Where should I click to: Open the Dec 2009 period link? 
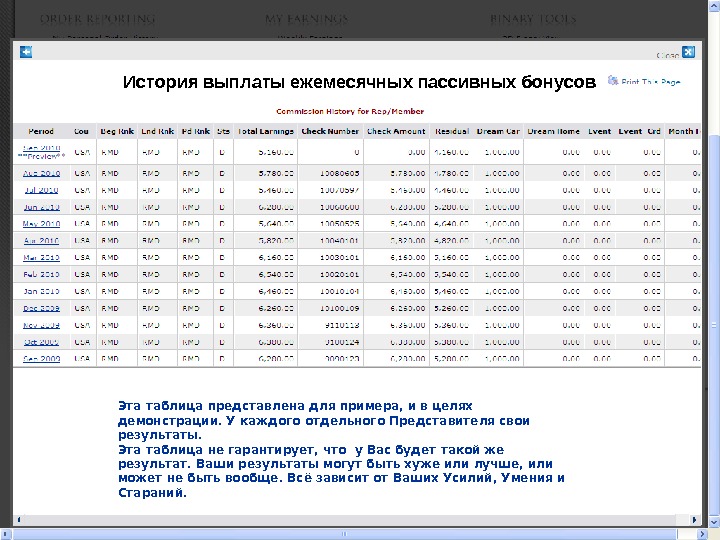41,308
